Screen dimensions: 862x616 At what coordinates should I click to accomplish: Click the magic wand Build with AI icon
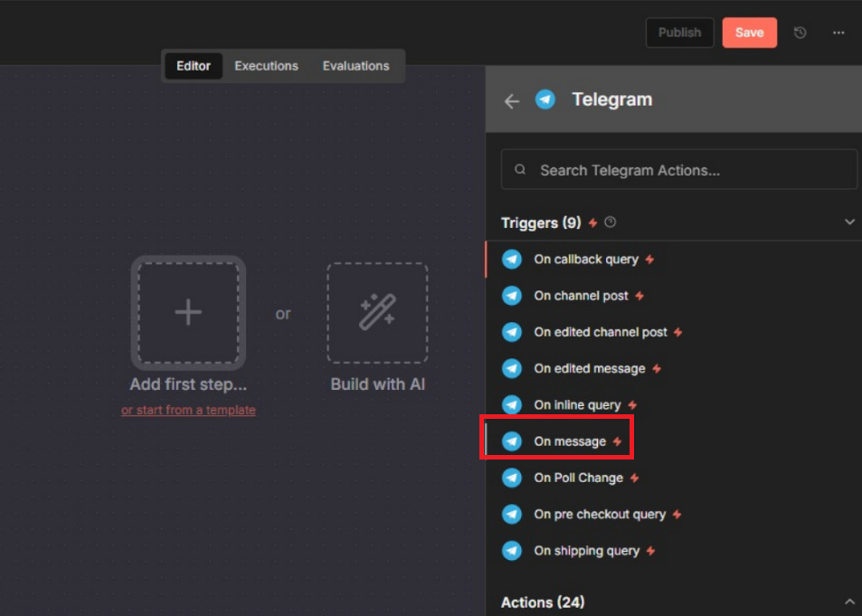377,312
